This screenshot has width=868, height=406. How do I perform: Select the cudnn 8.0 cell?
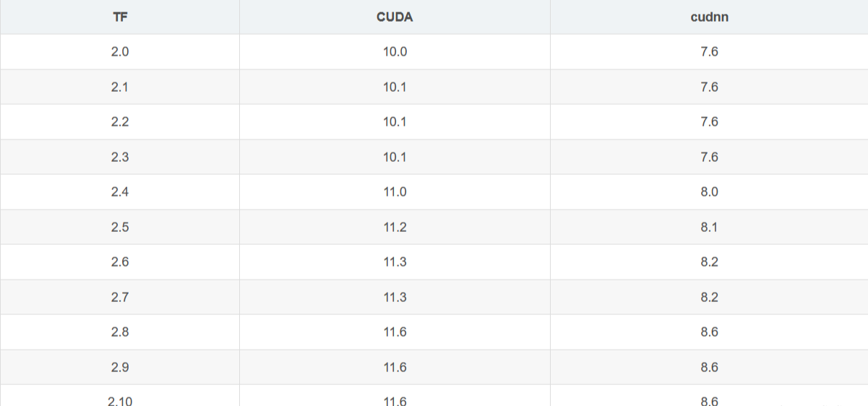coord(709,192)
